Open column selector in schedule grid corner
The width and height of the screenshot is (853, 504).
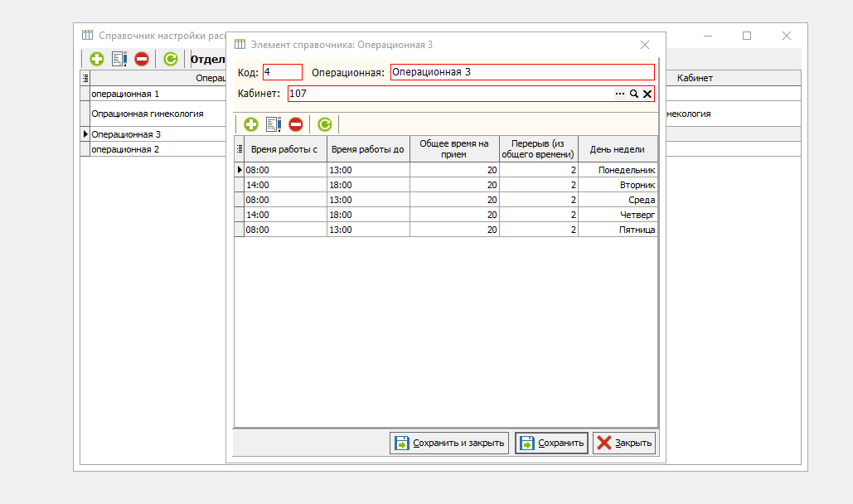tap(240, 149)
